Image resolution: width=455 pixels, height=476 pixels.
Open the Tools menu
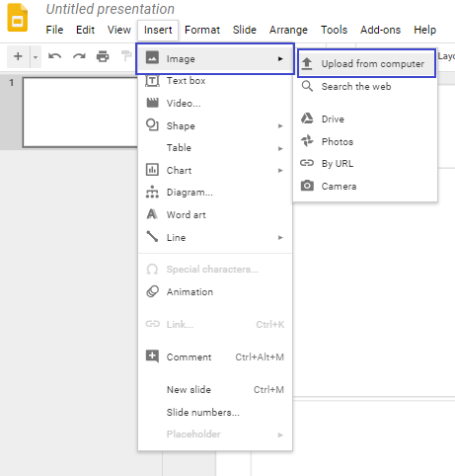pos(334,30)
